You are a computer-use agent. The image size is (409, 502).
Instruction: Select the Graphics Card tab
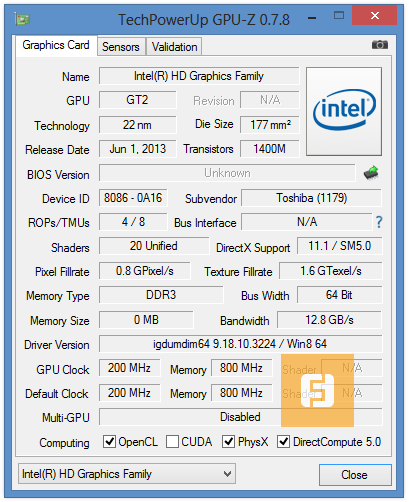(x=56, y=45)
